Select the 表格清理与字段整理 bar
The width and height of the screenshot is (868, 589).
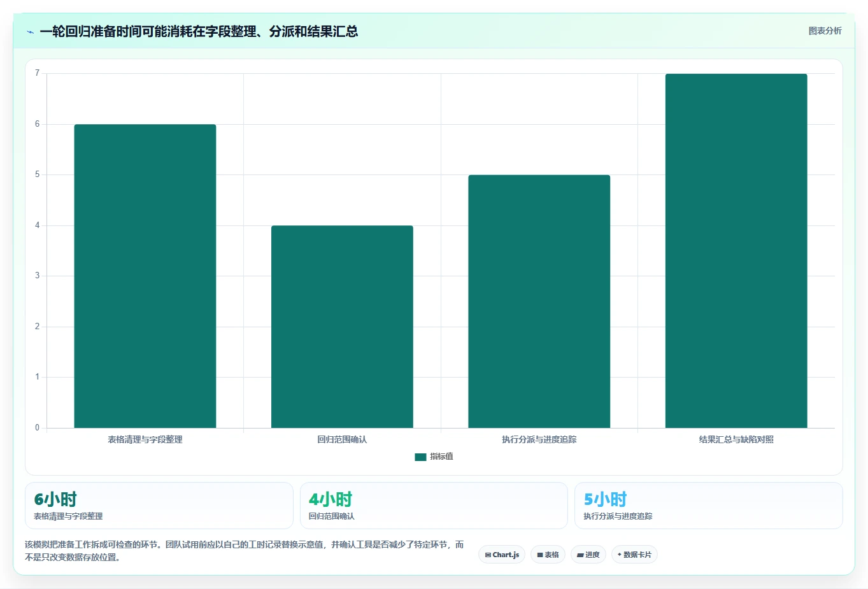click(x=145, y=276)
